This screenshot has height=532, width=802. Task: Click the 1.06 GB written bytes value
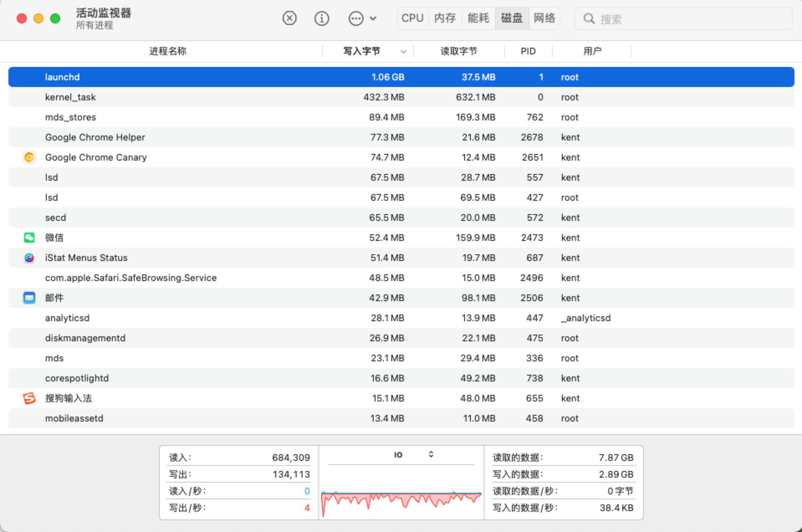(388, 77)
